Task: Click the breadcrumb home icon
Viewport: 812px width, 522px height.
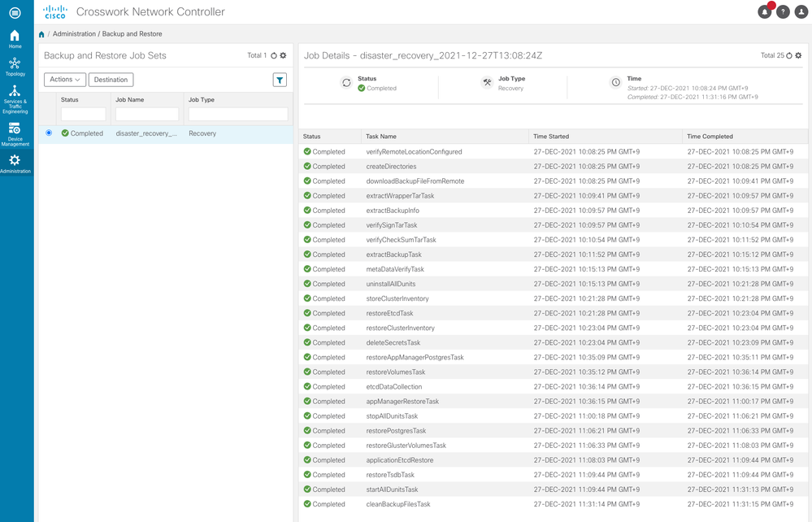Action: point(41,34)
